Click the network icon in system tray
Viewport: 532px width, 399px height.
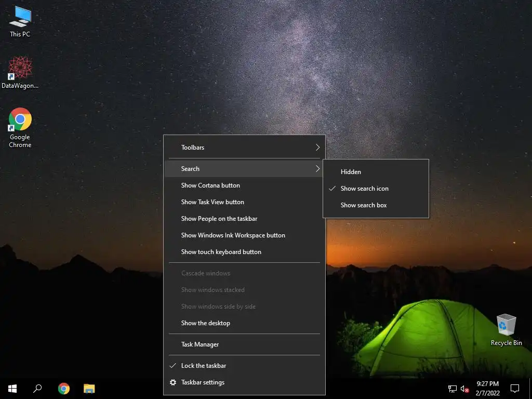pos(453,389)
